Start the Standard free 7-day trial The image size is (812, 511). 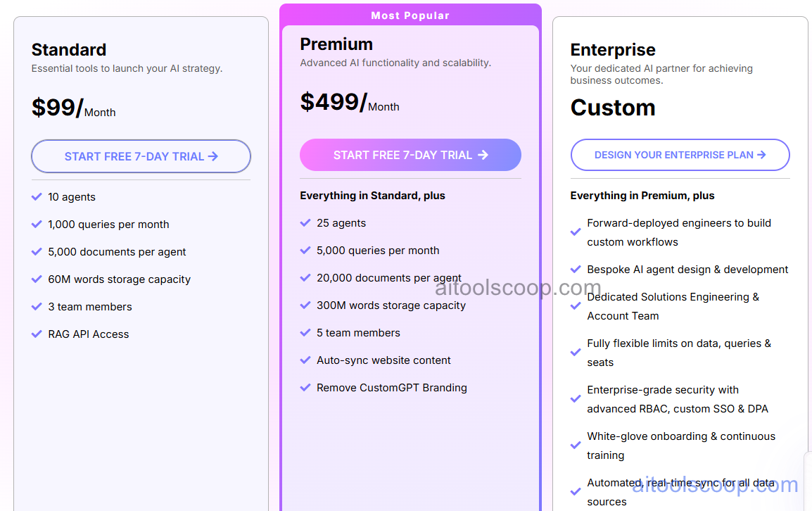tap(141, 156)
